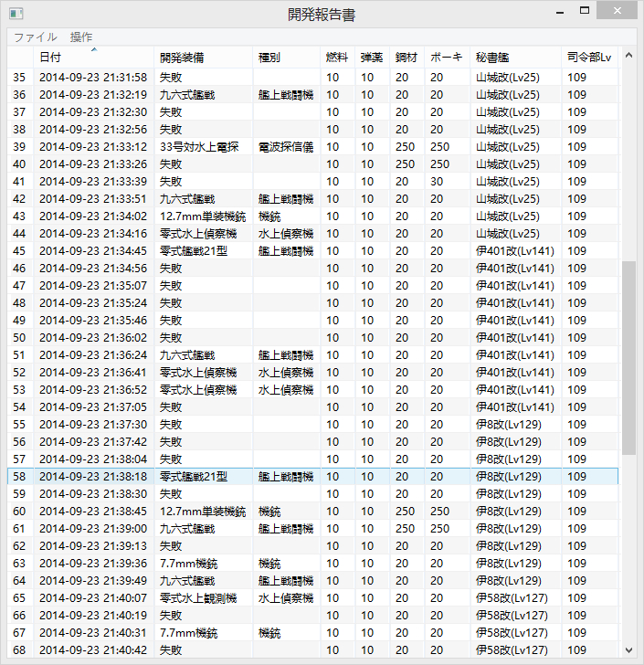644x665 pixels.
Task: Select 零式水上観測機 in row 65
Action: [198, 598]
